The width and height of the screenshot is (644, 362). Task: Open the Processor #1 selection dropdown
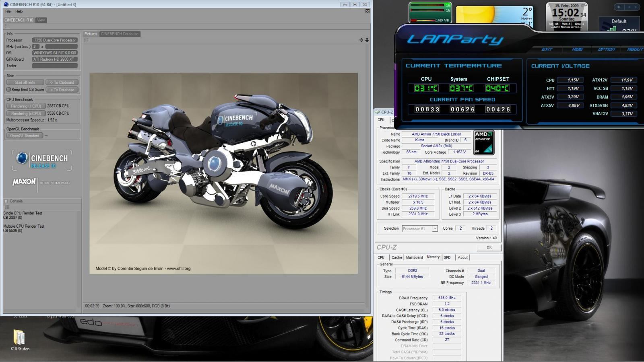click(x=419, y=228)
